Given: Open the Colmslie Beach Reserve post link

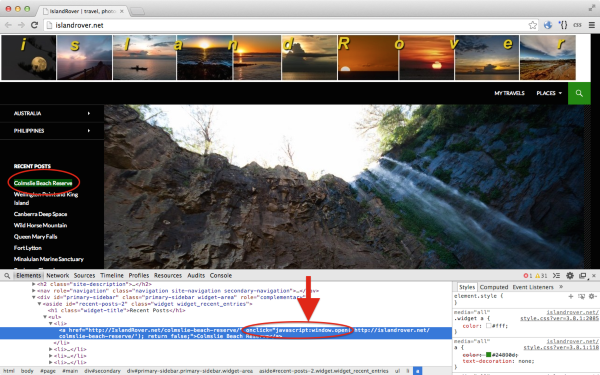Looking at the screenshot, I should [43, 183].
